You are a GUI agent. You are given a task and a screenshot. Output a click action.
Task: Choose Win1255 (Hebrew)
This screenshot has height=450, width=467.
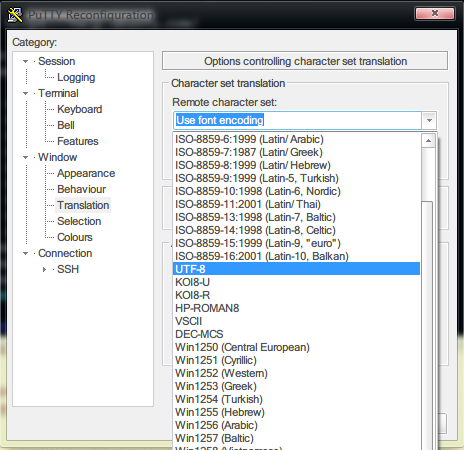297,412
